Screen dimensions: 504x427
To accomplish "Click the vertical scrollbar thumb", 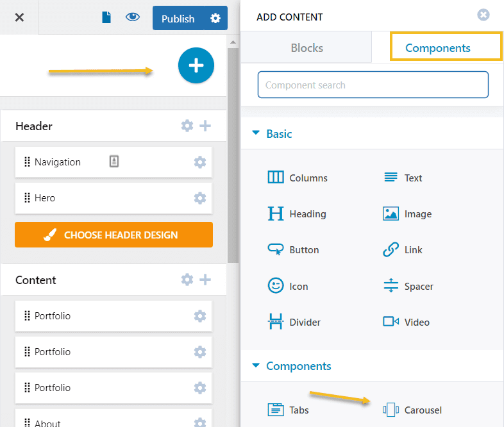I will tap(233, 156).
